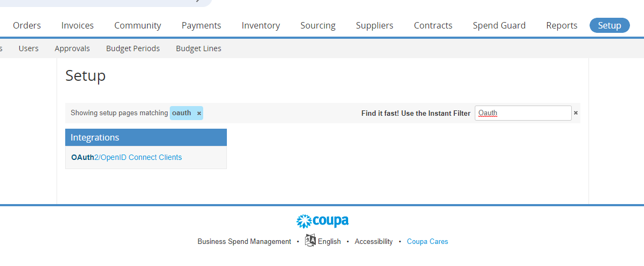Focus the Instant Filter input field
Image resolution: width=644 pixels, height=266 pixels.
pyautogui.click(x=523, y=113)
